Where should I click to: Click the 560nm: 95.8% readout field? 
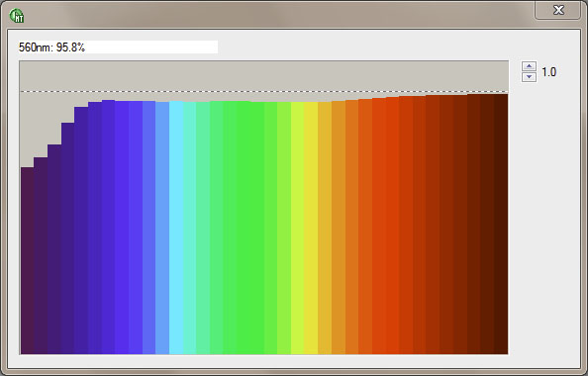(118, 47)
